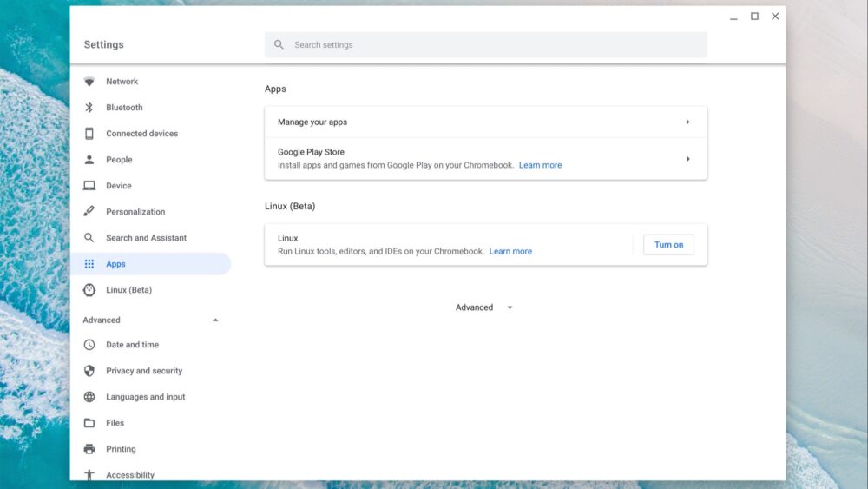
Task: Click the Printing printer icon
Action: [89, 448]
